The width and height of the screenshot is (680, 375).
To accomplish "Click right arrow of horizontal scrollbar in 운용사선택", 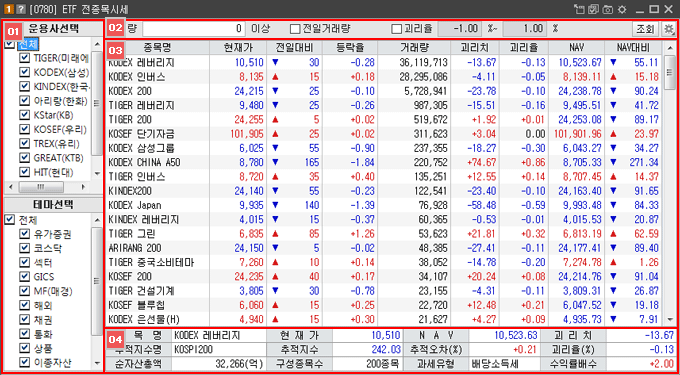I will point(82,187).
